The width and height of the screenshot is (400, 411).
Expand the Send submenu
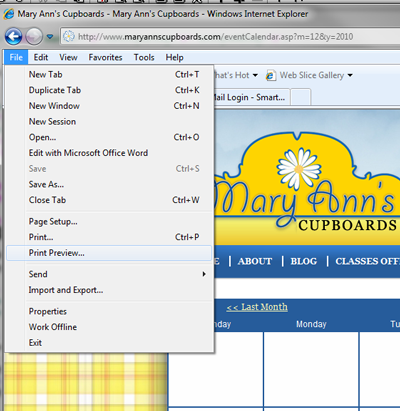coord(109,274)
